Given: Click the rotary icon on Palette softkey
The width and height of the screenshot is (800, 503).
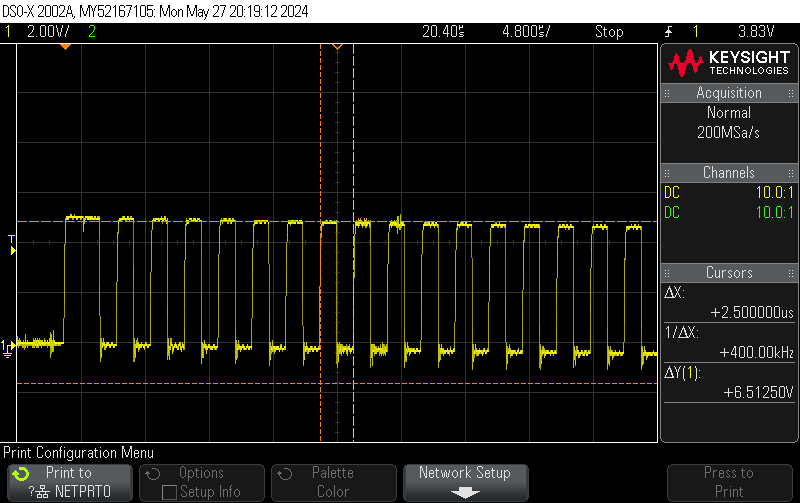Looking at the screenshot, I should click(285, 474).
